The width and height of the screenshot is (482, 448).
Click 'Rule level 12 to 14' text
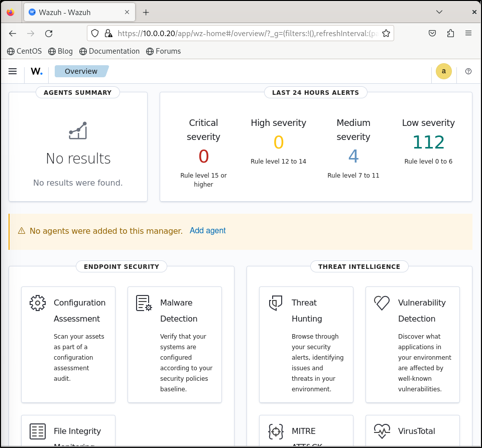279,162
